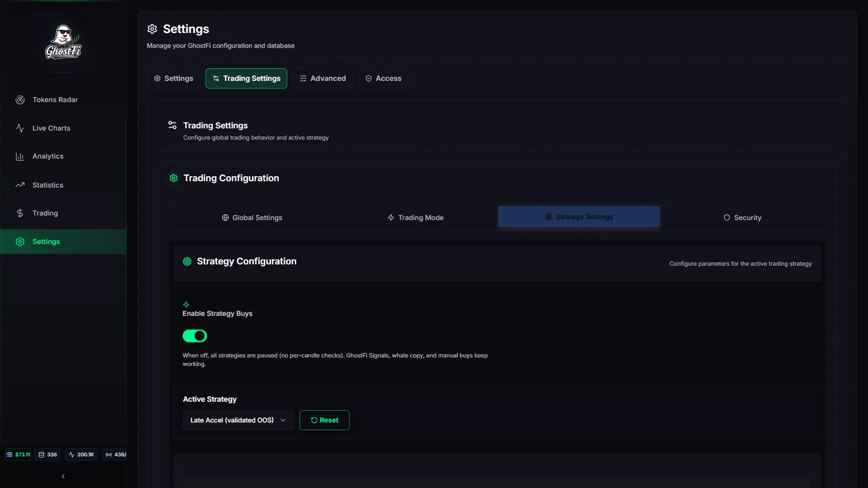Screen dimensions: 868x488
Task: Click the gear icon beside the Settings page title
Action: [x=152, y=29]
